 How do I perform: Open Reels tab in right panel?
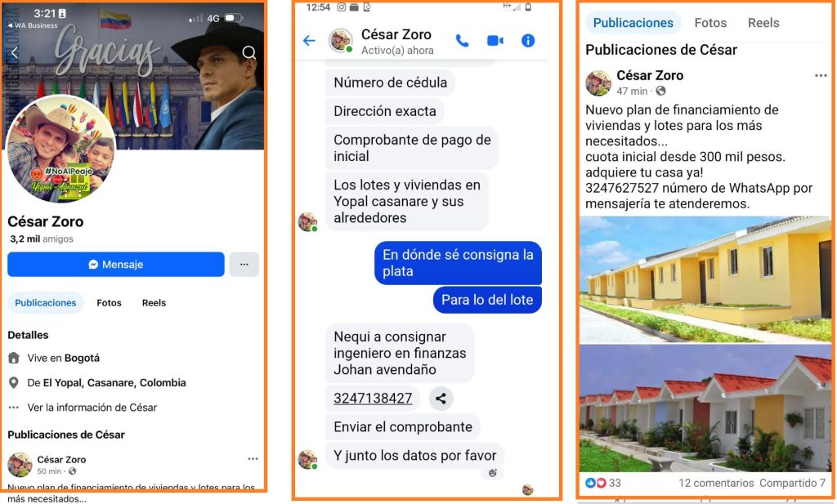pyautogui.click(x=763, y=23)
